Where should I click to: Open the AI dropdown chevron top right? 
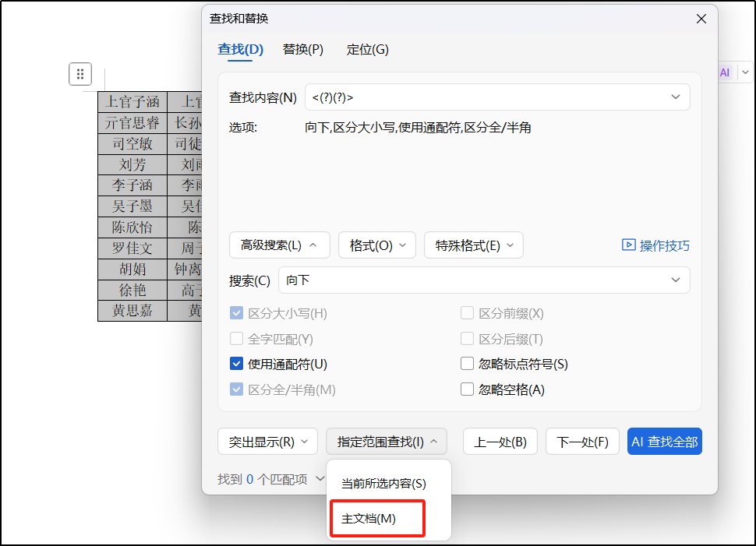745,72
